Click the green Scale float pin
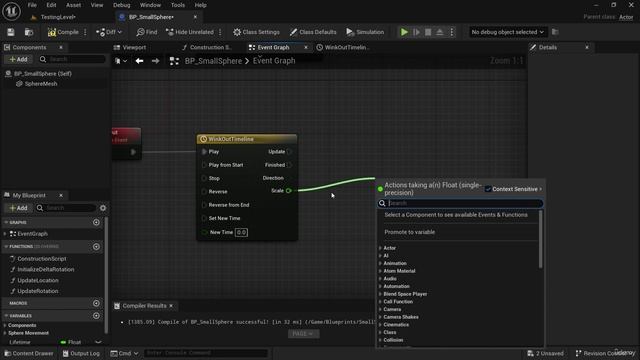Image resolution: width=640 pixels, height=360 pixels. pos(289,191)
